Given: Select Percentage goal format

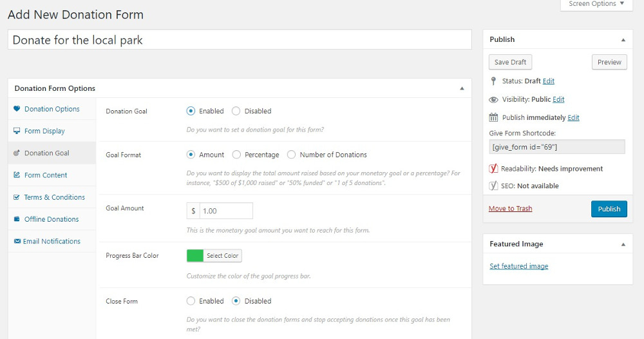Looking at the screenshot, I should click(x=236, y=155).
